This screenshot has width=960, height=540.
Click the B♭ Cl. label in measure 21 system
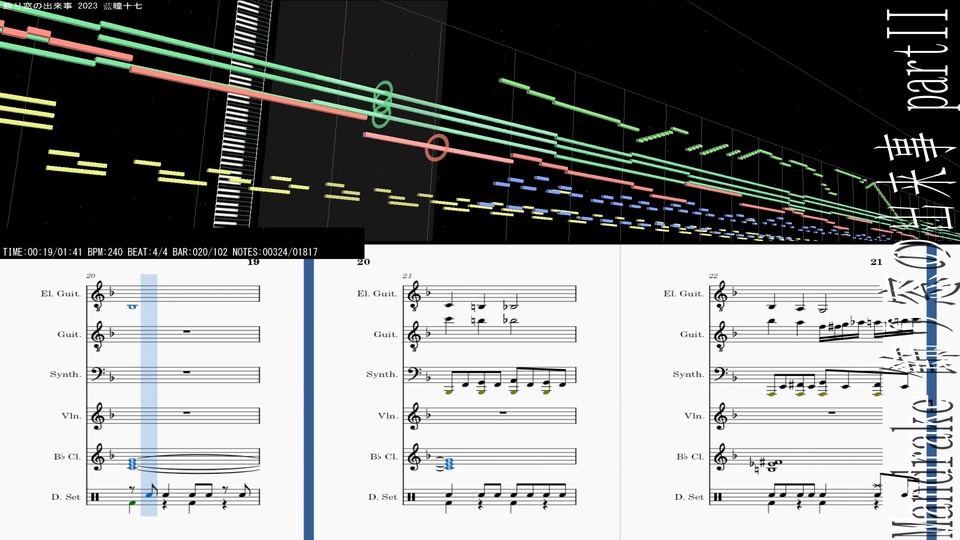coord(383,457)
